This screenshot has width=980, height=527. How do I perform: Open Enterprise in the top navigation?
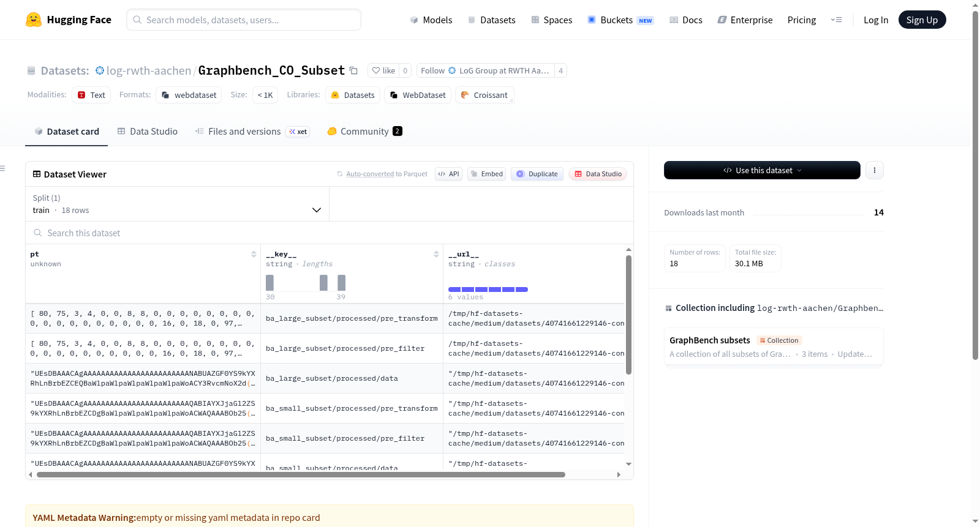tap(745, 20)
